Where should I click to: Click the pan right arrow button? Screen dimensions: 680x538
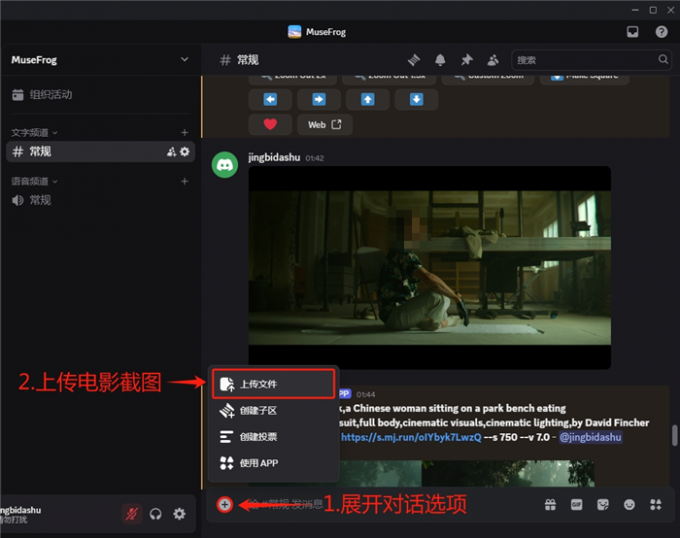(x=319, y=100)
